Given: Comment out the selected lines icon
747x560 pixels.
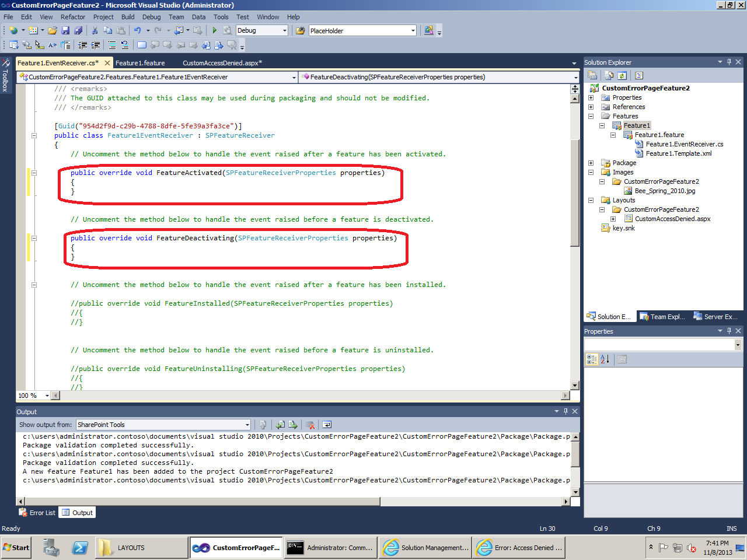Looking at the screenshot, I should click(x=111, y=45).
